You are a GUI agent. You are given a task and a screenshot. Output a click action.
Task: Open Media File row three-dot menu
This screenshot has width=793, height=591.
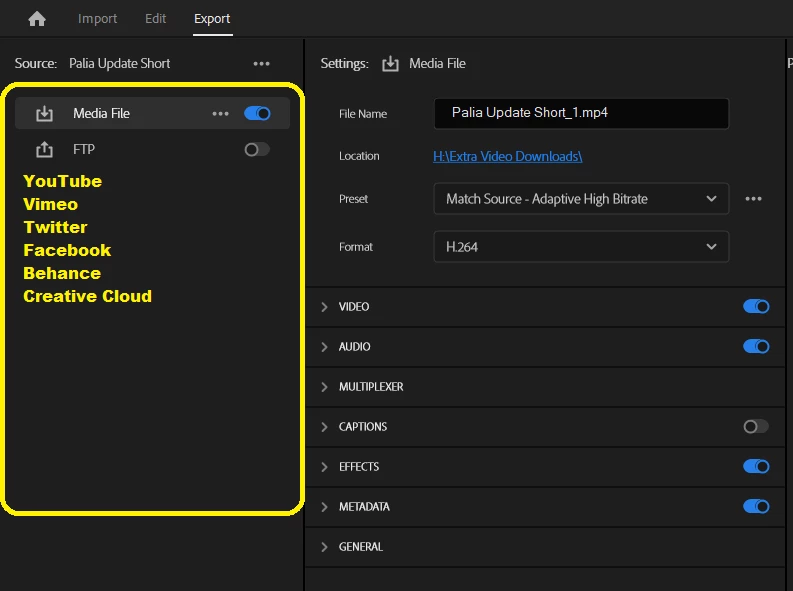(x=221, y=114)
